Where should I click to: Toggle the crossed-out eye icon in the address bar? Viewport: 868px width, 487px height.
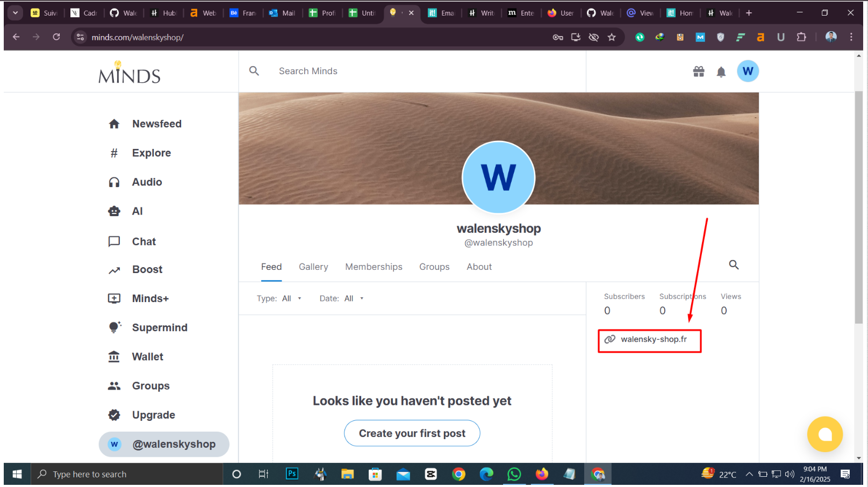(593, 37)
